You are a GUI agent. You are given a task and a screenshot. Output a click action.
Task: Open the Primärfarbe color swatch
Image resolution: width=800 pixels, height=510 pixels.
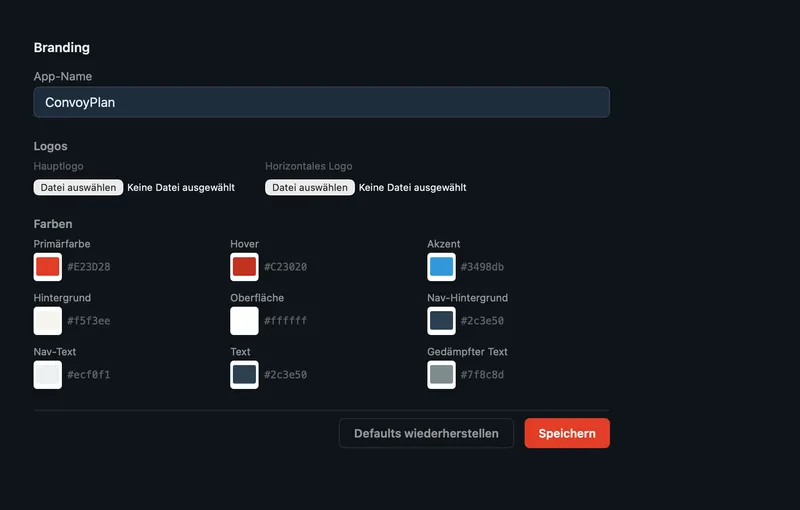pyautogui.click(x=47, y=267)
